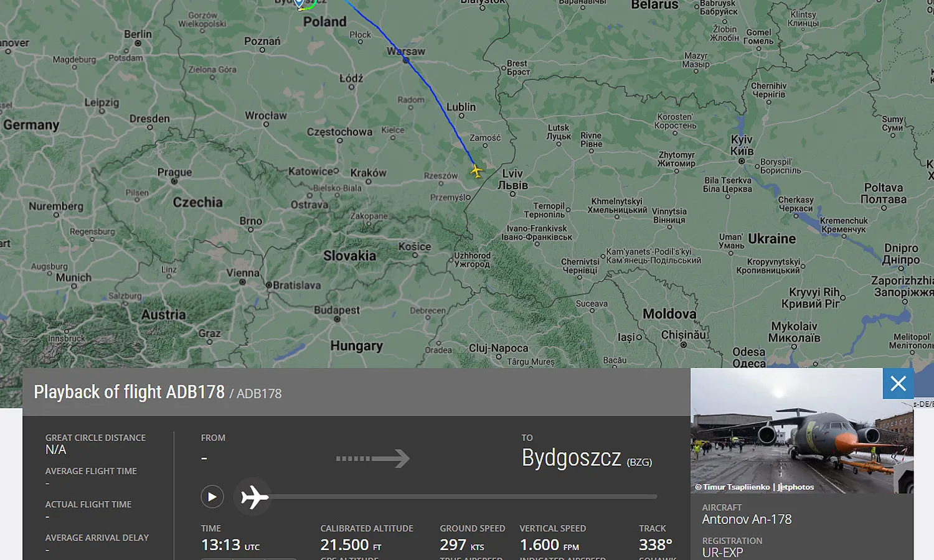The height and width of the screenshot is (560, 934).
Task: Select the yellow aircraft icon on the map
Action: tap(476, 170)
